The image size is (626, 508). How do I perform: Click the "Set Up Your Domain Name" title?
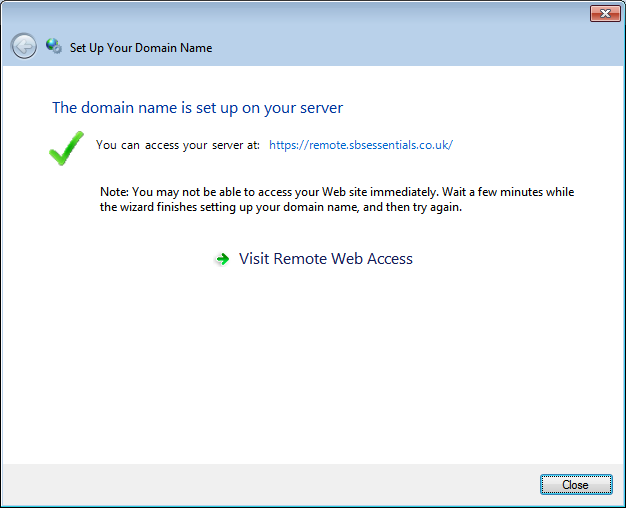[141, 47]
